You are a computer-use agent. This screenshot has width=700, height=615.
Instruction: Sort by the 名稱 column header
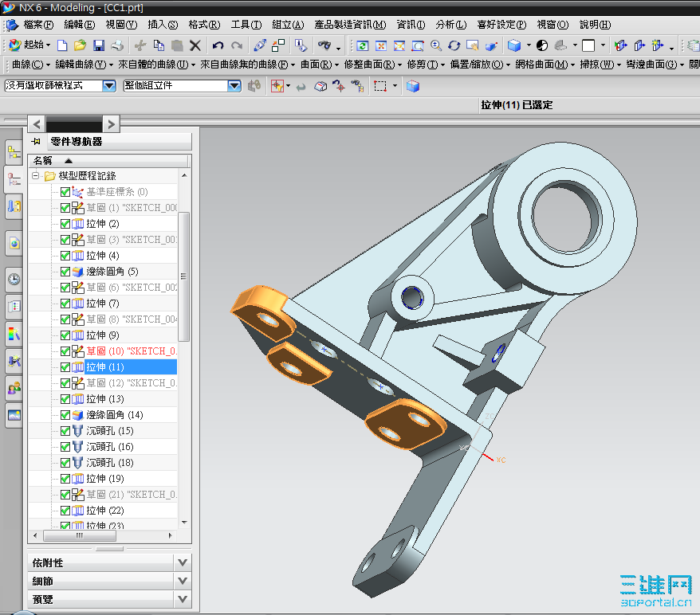[x=109, y=161]
